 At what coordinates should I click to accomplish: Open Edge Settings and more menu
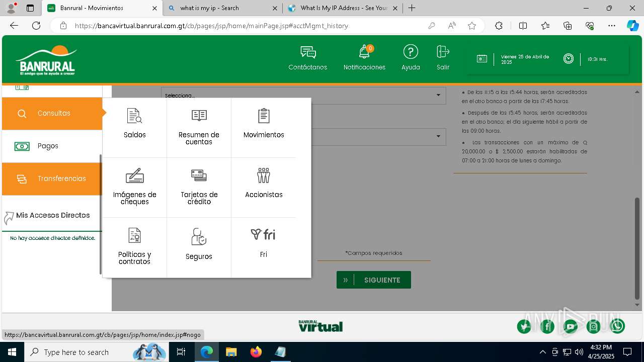click(612, 26)
